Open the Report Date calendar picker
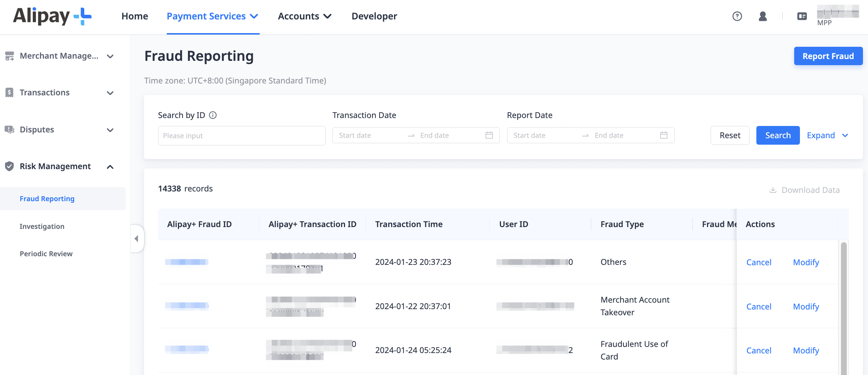The height and width of the screenshot is (375, 868). point(664,135)
